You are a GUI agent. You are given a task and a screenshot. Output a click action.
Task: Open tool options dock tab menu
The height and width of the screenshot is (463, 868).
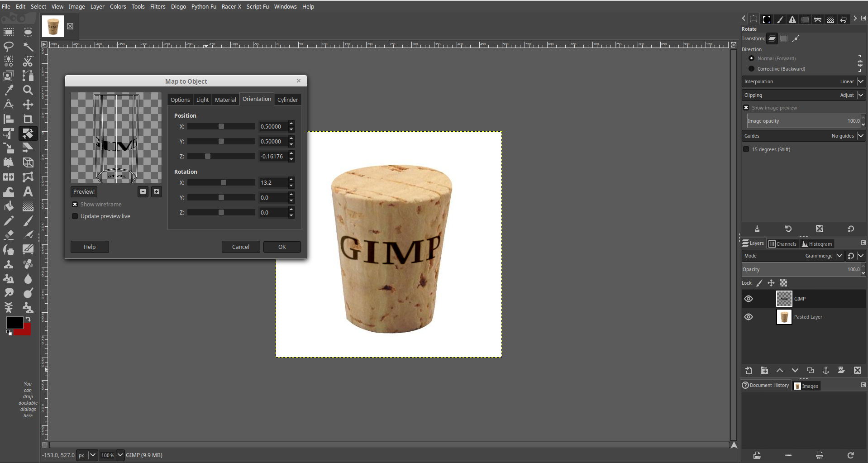pos(863,19)
